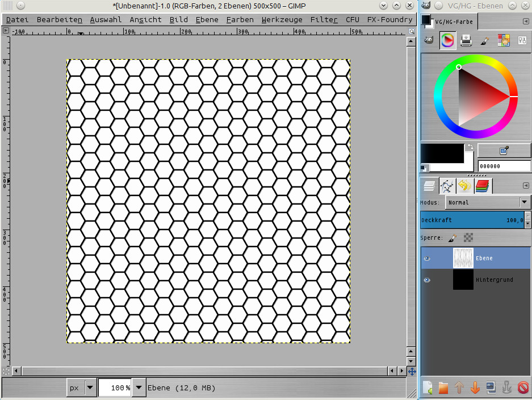Open the tab menu of the color dock
Viewport: 532px width, 400px height.
[526, 22]
